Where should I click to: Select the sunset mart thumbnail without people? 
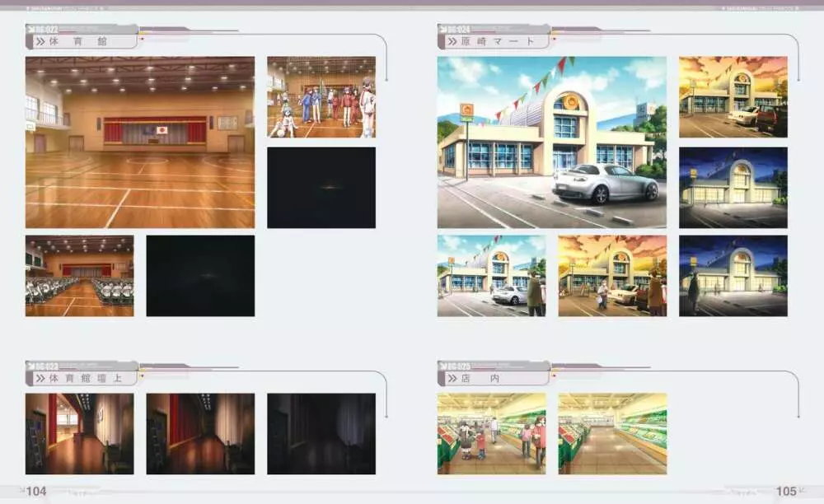point(733,96)
